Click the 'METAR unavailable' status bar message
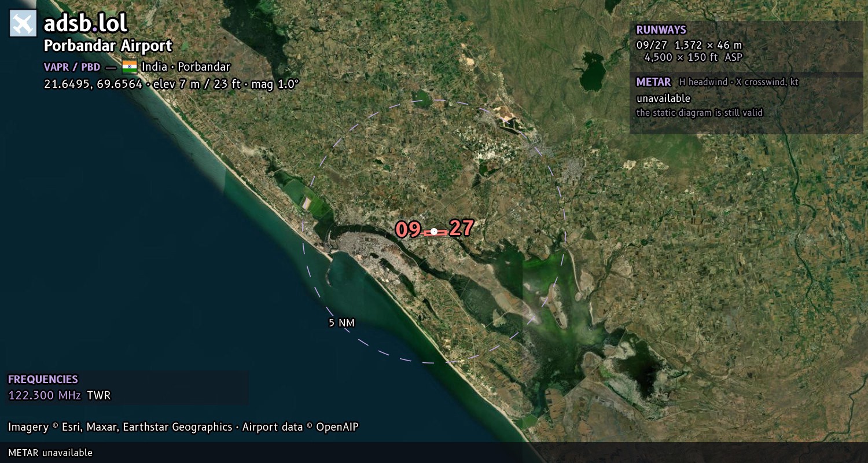The image size is (868, 463). tap(50, 453)
